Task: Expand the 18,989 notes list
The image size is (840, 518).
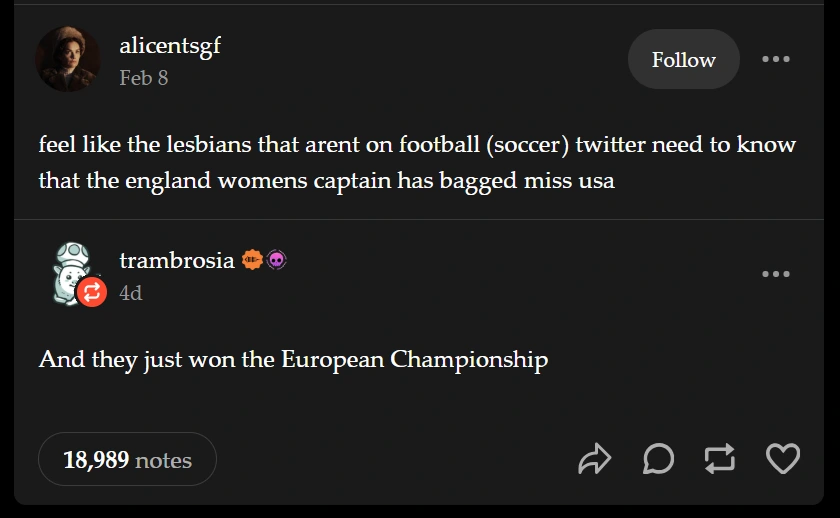Action: (127, 459)
